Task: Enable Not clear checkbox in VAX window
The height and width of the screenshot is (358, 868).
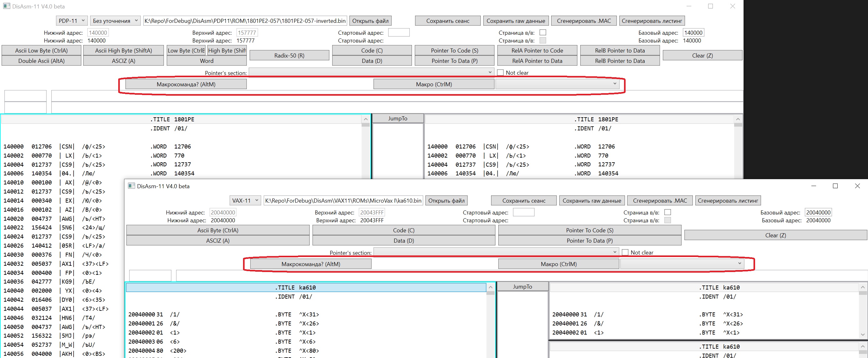Action: tap(625, 253)
